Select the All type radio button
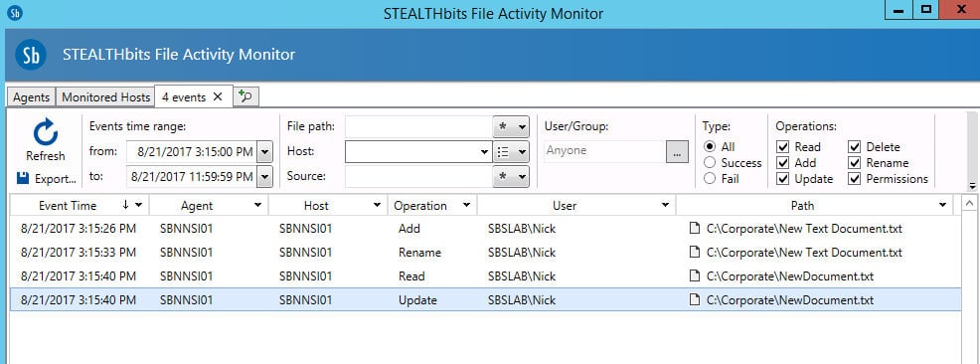Screen dimensions: 980x364 (x=710, y=147)
